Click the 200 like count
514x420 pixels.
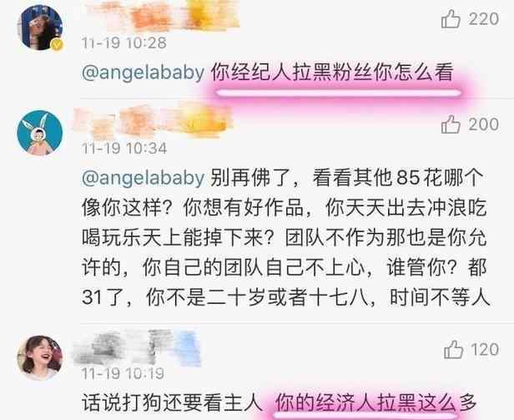pyautogui.click(x=483, y=124)
